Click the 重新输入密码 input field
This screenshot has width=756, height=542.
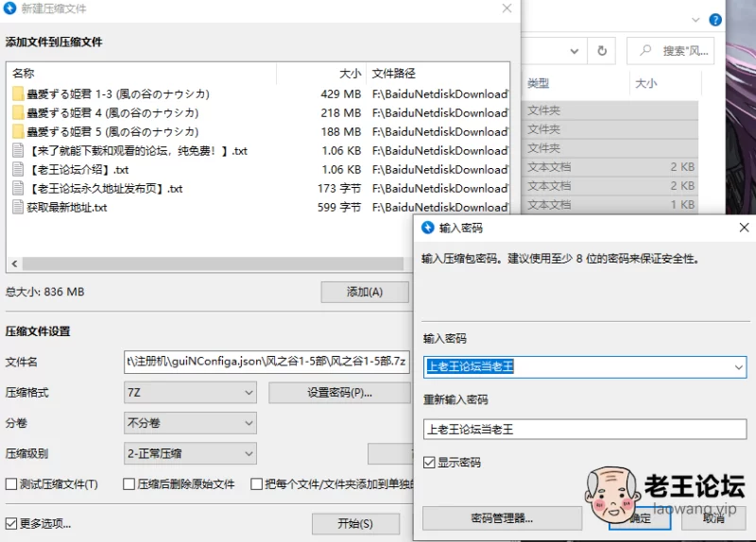tap(585, 430)
